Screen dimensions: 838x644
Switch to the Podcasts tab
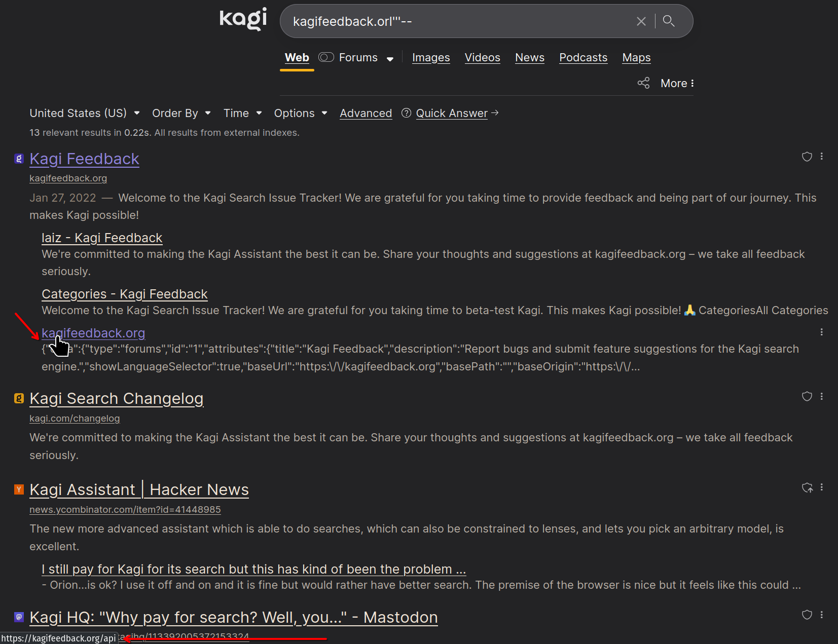583,58
